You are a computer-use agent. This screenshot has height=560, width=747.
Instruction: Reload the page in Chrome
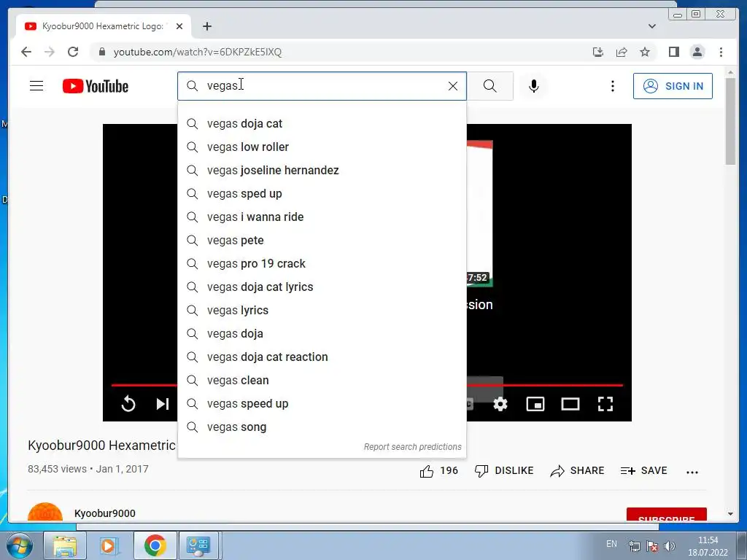73,52
